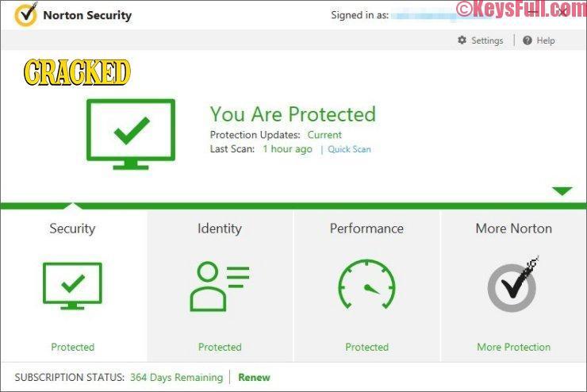Click the More Norton checkmark circle icon
Image resolution: width=587 pixels, height=392 pixels.
coord(513,285)
